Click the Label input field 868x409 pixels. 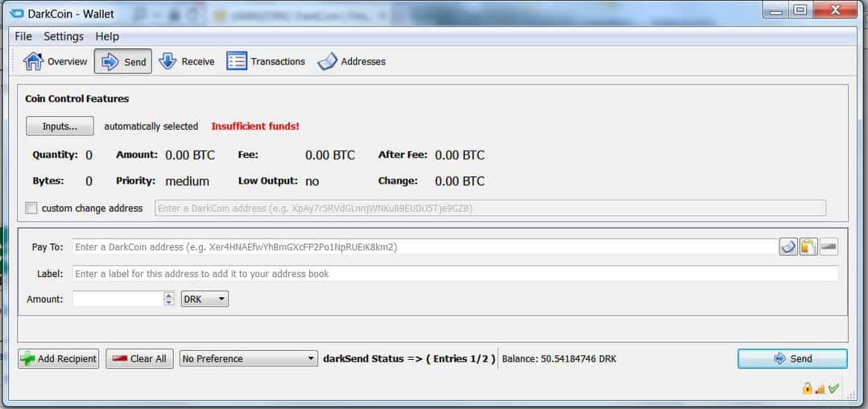click(455, 274)
